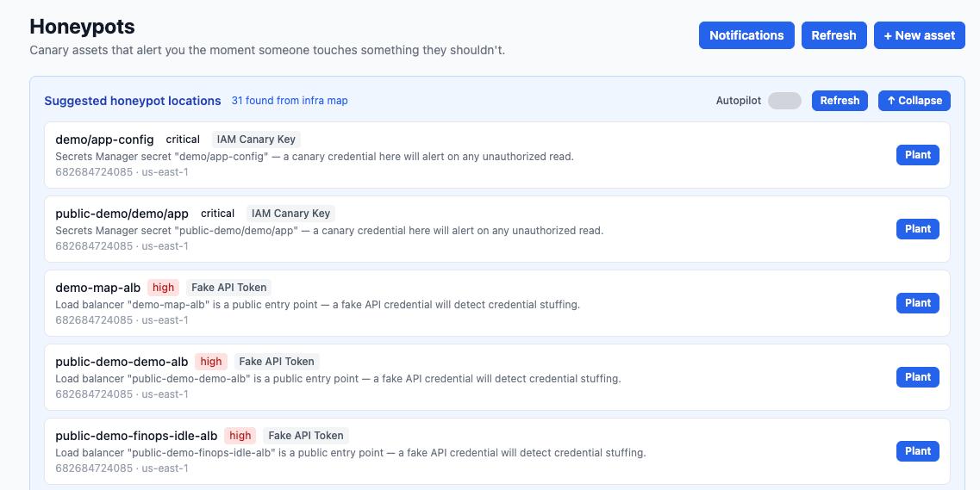Click the public-demo/demo/app secret description text

pos(329,230)
